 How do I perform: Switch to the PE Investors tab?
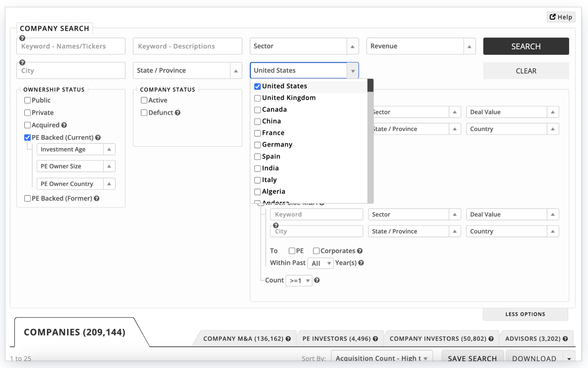coord(340,338)
